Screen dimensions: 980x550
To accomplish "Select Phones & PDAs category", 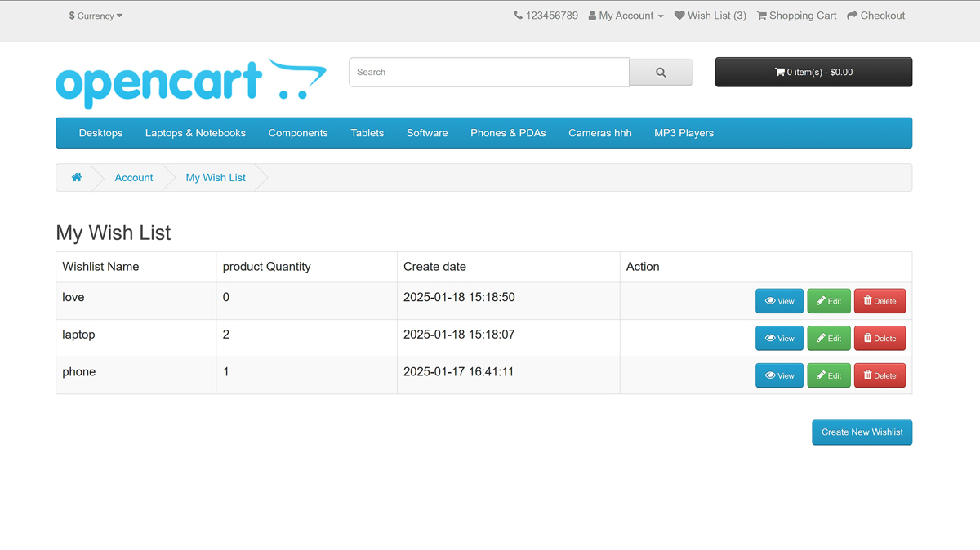I will (x=508, y=133).
